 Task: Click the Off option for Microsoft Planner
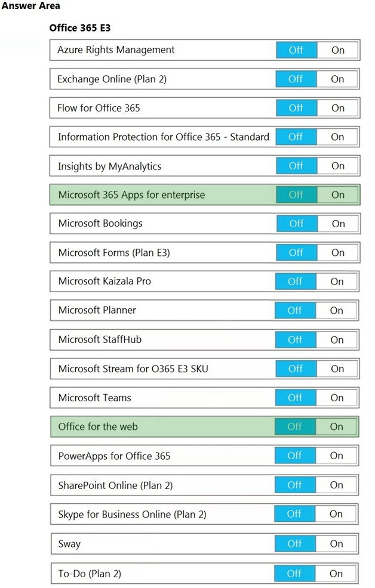[295, 310]
